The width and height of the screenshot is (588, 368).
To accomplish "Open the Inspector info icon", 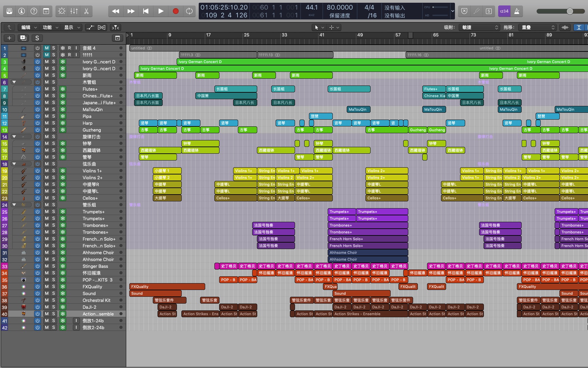I will pyautogui.click(x=22, y=11).
